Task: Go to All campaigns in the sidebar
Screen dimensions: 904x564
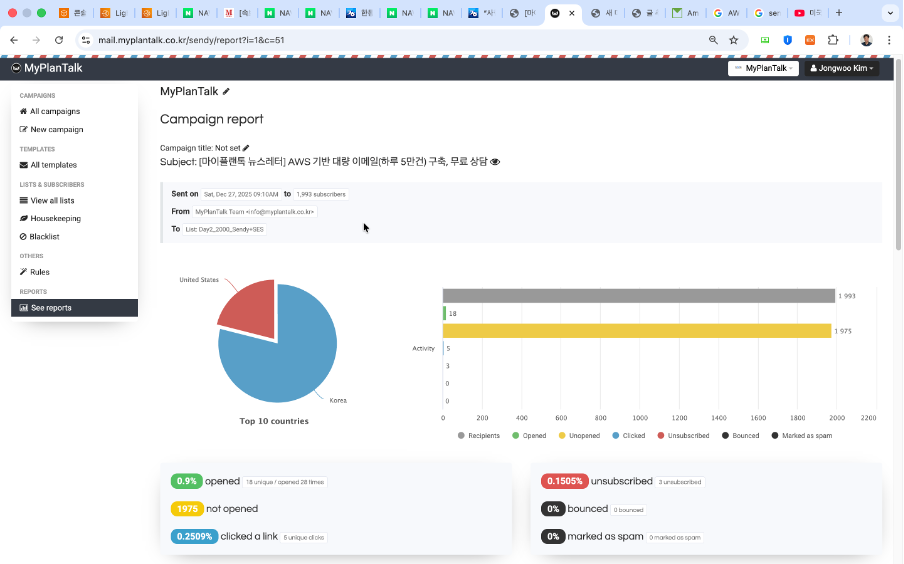Action: (x=54, y=111)
